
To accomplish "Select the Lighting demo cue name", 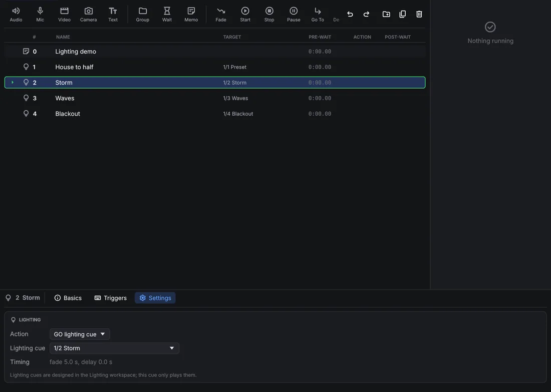I will click(x=76, y=51).
